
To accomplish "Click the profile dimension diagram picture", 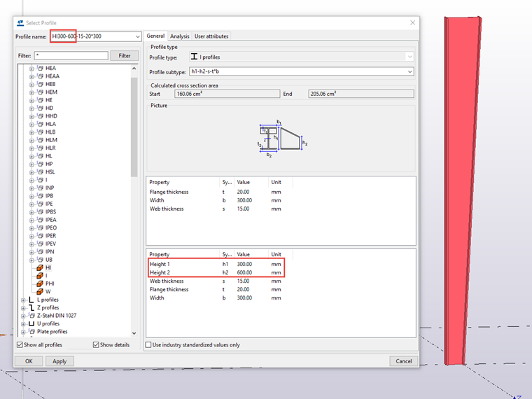I will pyautogui.click(x=282, y=139).
